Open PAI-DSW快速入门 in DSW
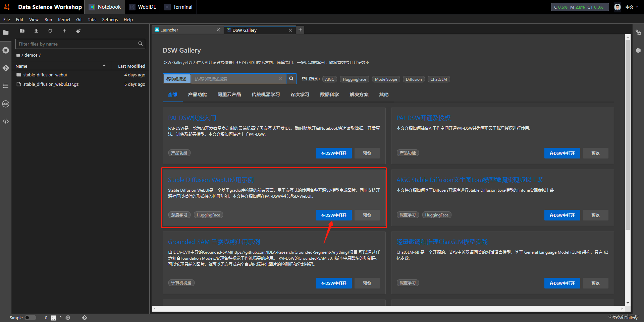The height and width of the screenshot is (322, 644). tap(334, 153)
